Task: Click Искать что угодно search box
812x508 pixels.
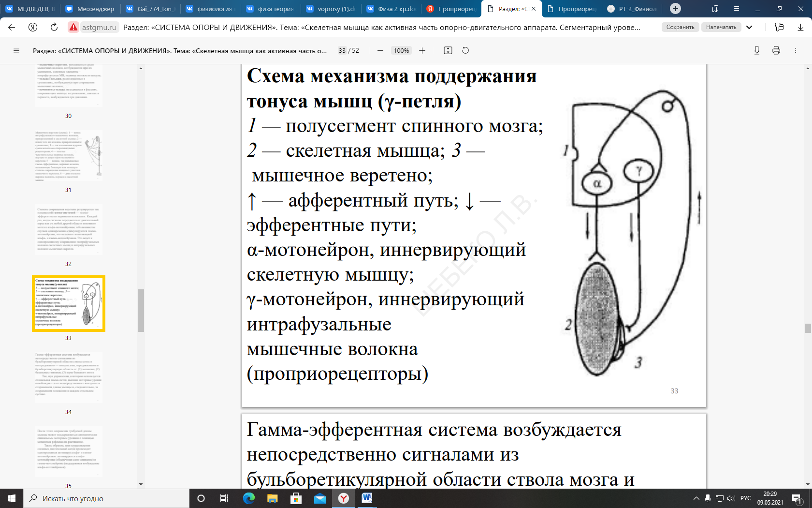Action: [x=106, y=498]
